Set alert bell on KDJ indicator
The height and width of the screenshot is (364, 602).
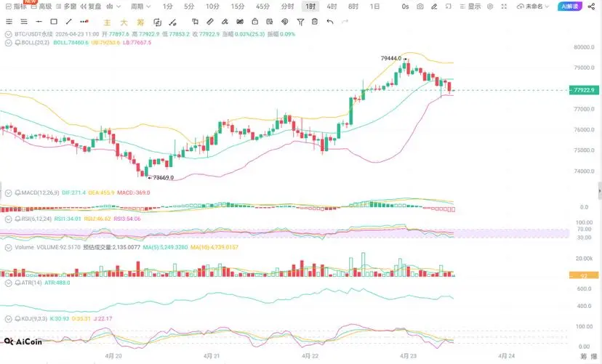tap(17, 319)
